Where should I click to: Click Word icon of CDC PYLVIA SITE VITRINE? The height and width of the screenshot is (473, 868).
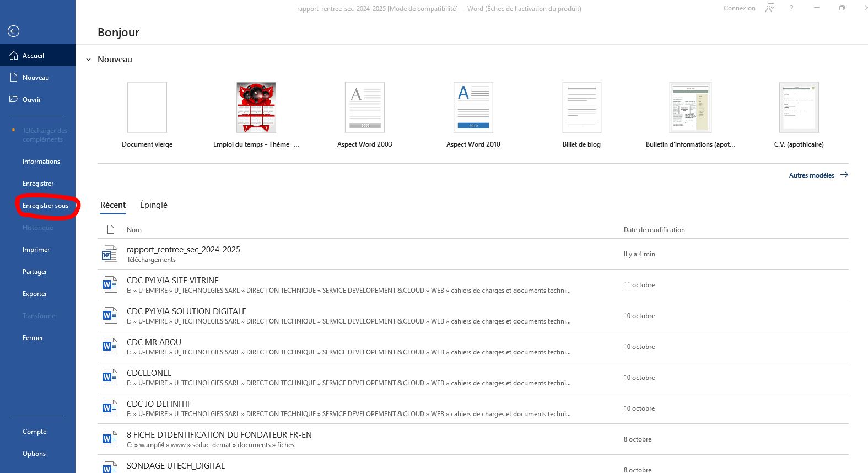tap(110, 285)
